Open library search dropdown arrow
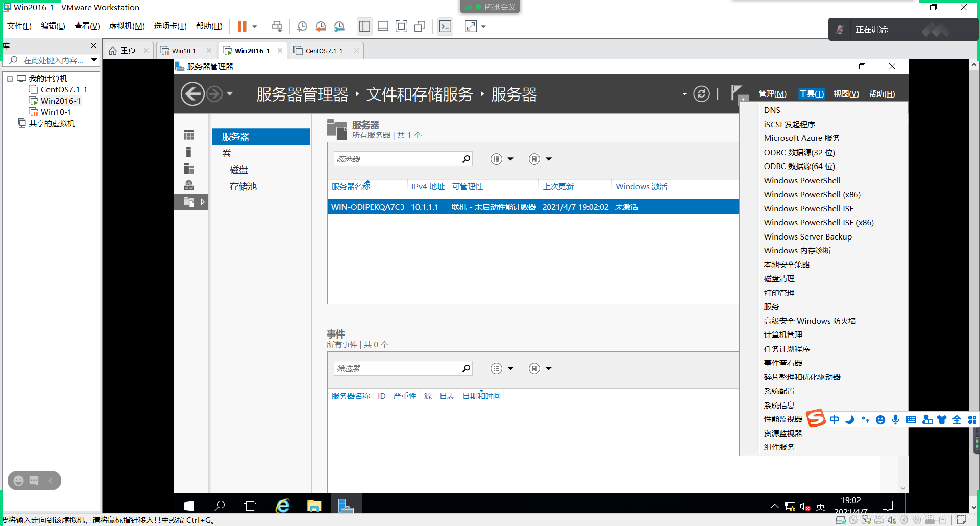The width and height of the screenshot is (980, 526). tap(94, 60)
